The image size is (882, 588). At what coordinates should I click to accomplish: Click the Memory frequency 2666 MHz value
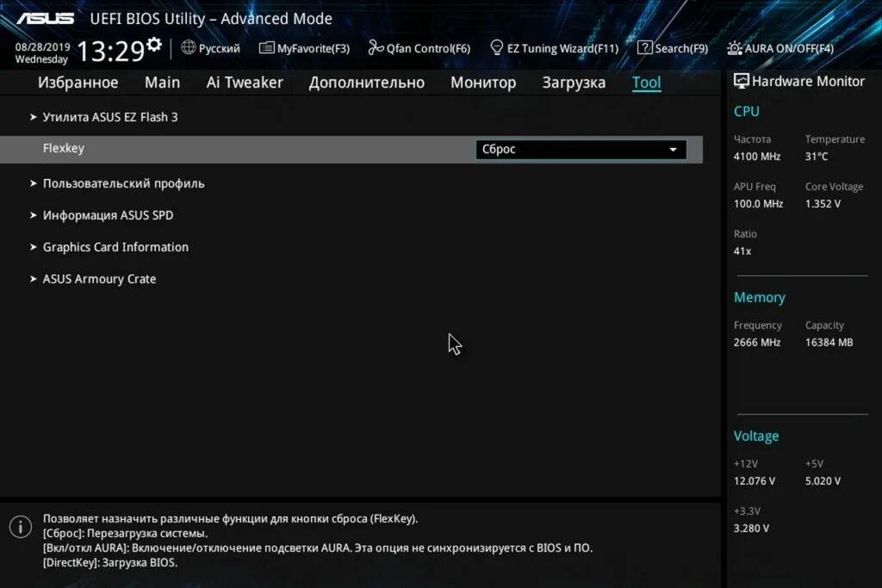[x=757, y=343]
